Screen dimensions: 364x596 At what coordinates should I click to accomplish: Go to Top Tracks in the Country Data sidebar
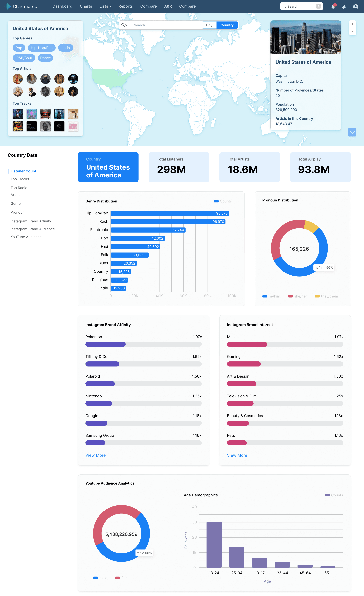[20, 179]
